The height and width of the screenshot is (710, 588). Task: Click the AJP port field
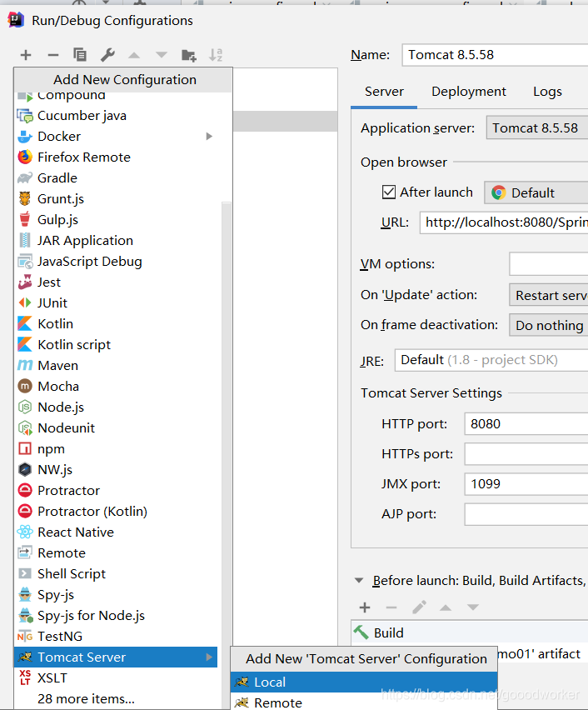click(x=526, y=514)
